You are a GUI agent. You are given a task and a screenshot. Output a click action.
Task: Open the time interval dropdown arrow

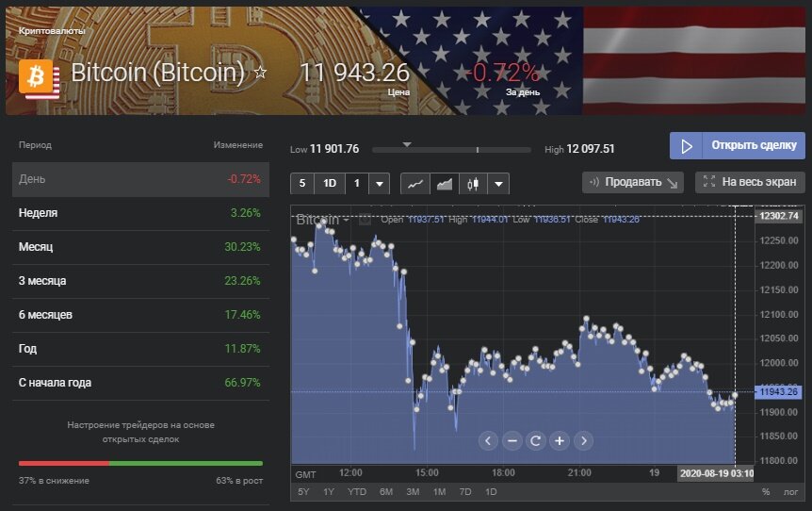click(379, 183)
